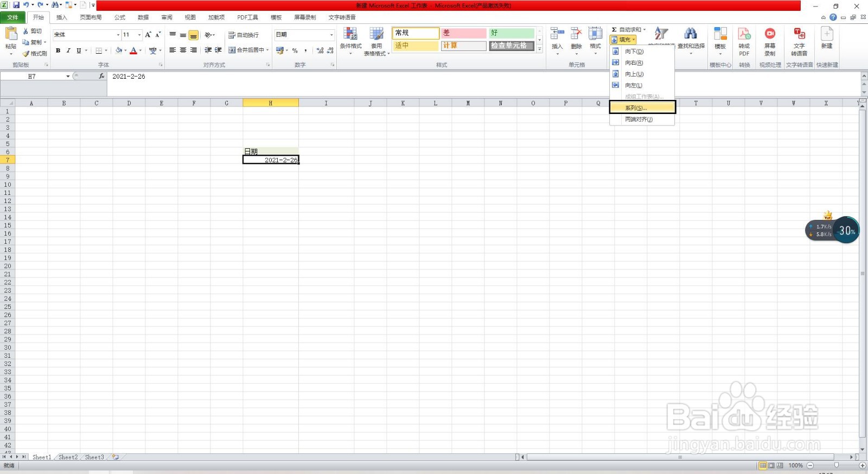Toggle Italic formatting
Viewport: 868px width, 474px height.
68,50
